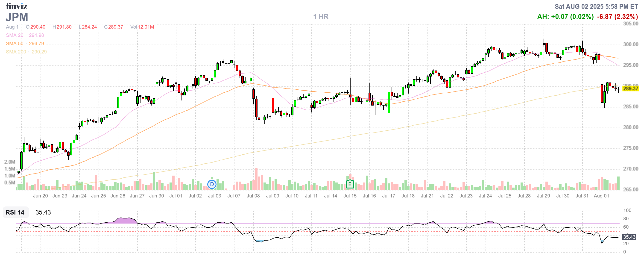Click the Jul 15 date axis label
Screen dimensions: 644x259
click(x=350, y=196)
